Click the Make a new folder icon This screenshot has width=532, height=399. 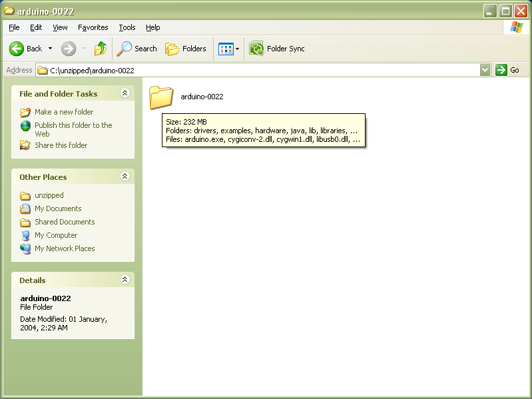point(25,113)
